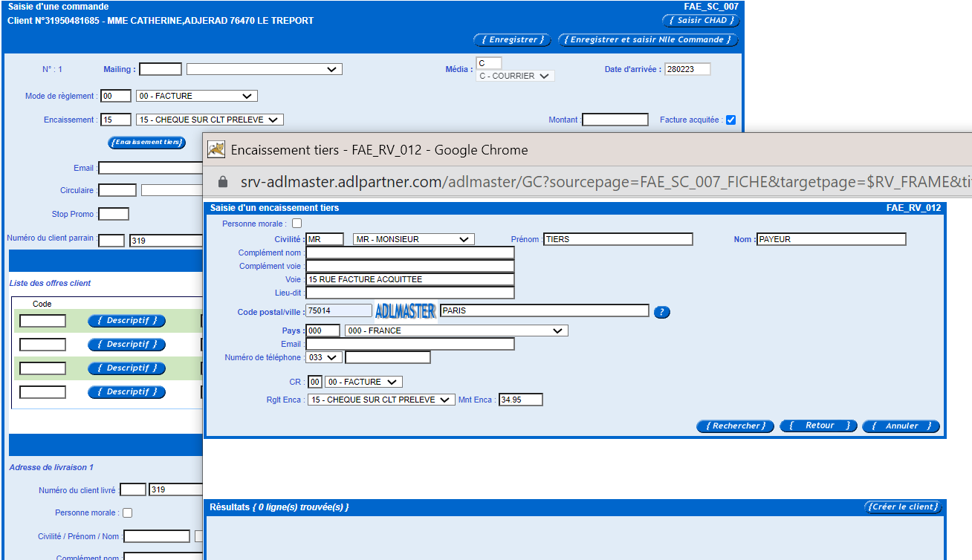Open the Encaissement dropdown in the order form

[210, 120]
